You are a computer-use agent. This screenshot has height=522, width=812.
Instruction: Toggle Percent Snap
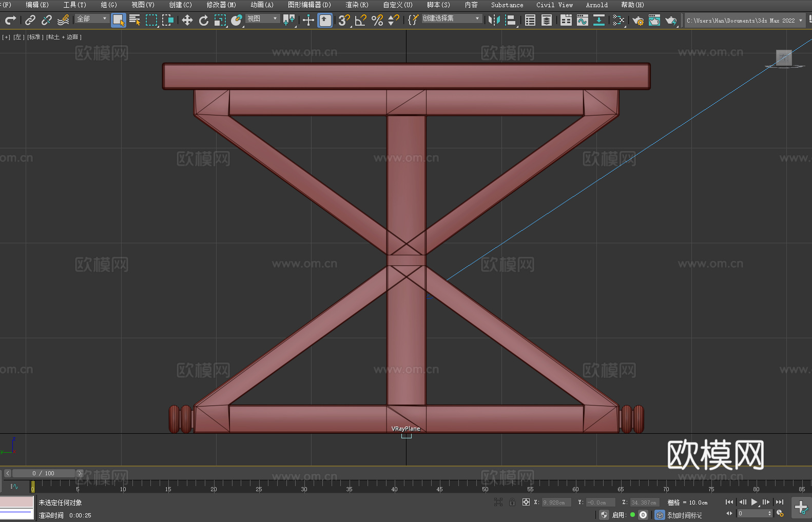coord(377,20)
